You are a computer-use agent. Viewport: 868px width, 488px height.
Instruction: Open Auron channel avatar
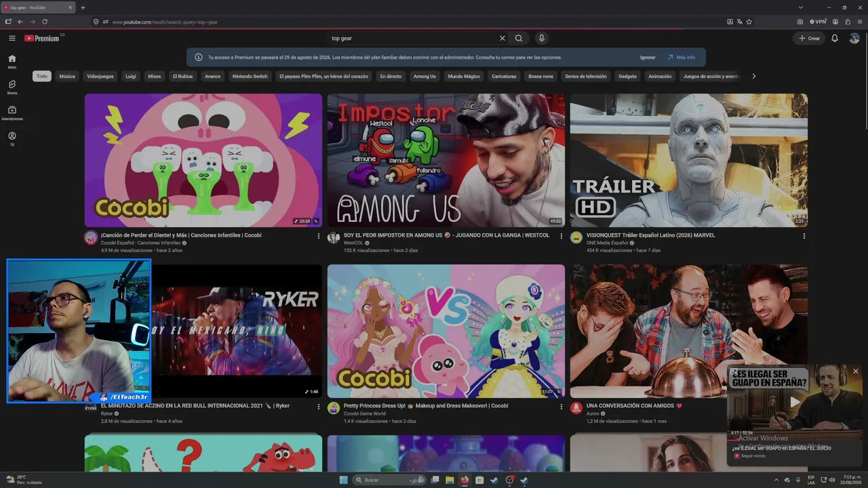point(576,408)
